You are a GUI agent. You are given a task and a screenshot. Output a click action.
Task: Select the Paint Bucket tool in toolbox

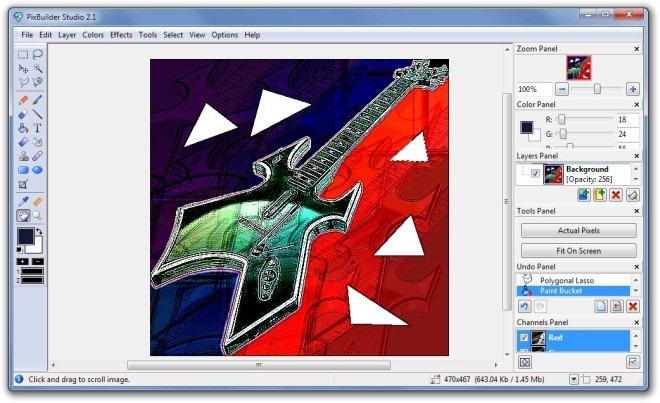click(x=23, y=128)
